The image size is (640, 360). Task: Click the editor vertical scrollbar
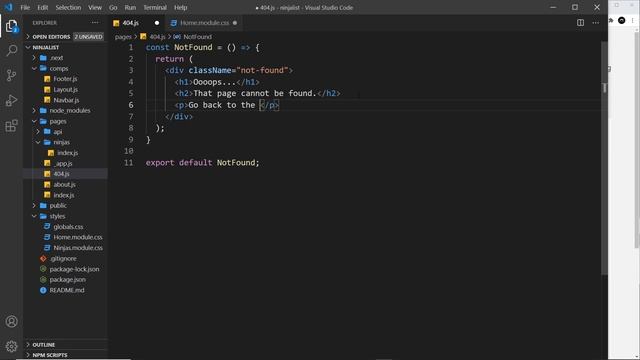[604, 158]
